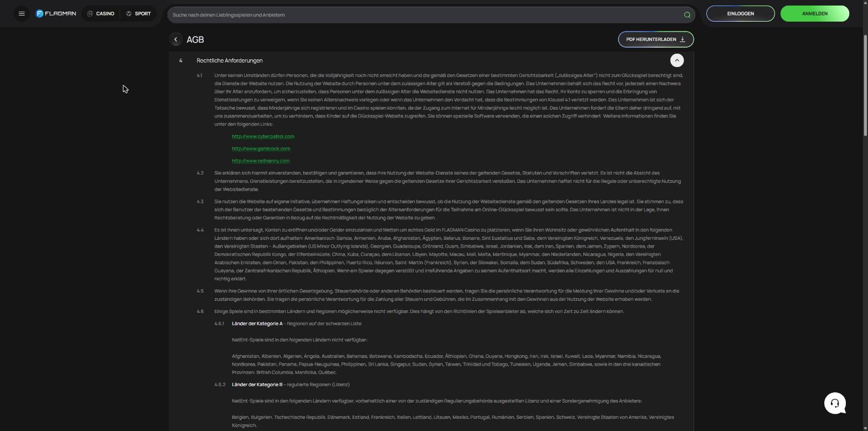Open the hamburger menu icon
This screenshot has height=431, width=868.
tap(22, 14)
